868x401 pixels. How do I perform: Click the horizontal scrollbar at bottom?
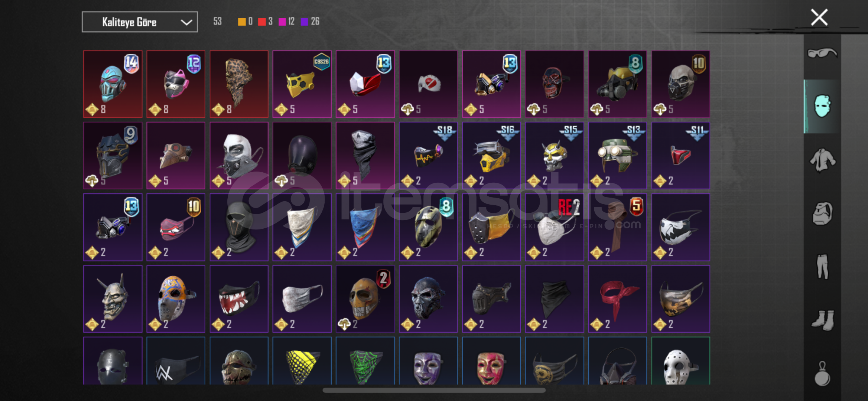coord(434,390)
